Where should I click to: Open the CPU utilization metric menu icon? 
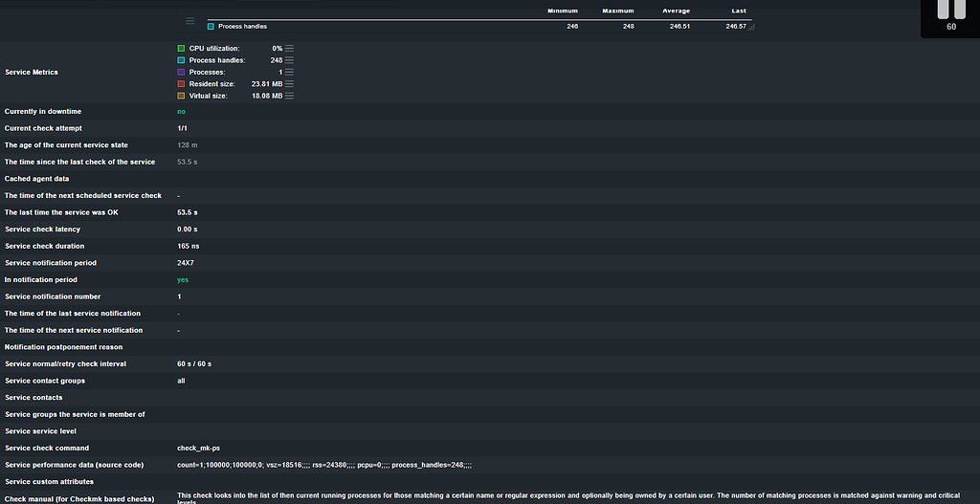coord(289,48)
